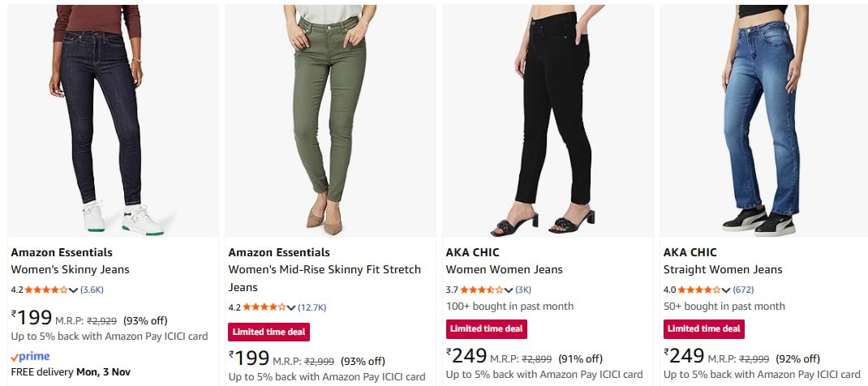Click the ₹249 price of Straight Women Jeans
This screenshot has height=386, width=868.
click(684, 356)
